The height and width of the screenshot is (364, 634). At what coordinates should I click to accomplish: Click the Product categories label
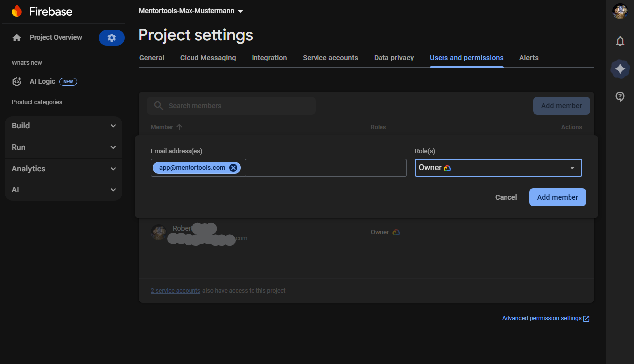37,102
